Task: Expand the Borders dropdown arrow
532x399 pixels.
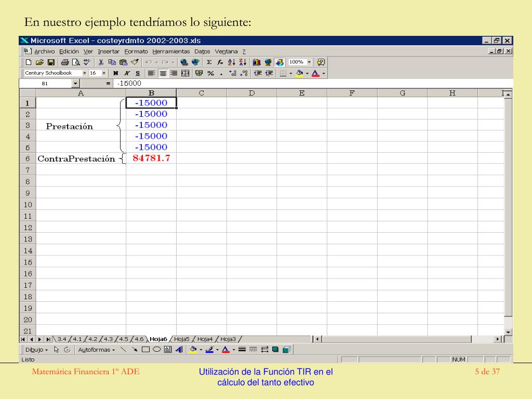Action: click(x=291, y=73)
